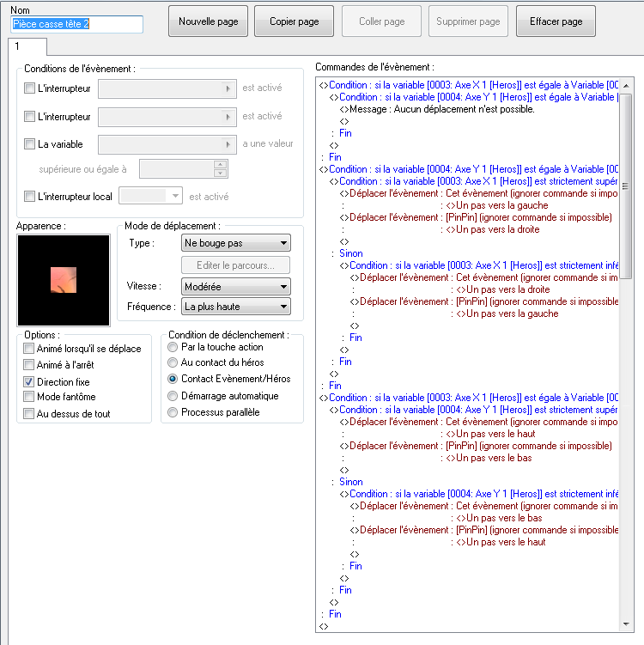Select the Un pas vers le haut line above second Sinon
Screen dimensions: 644x645
[490, 434]
